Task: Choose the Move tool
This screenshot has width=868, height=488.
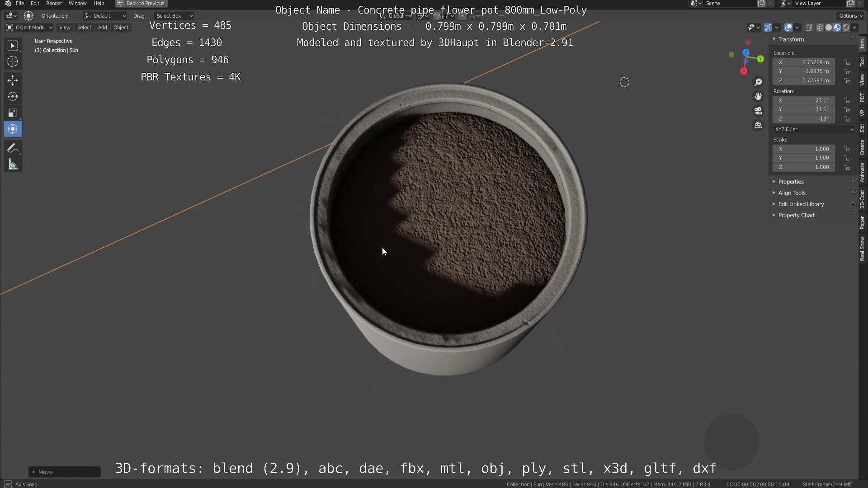Action: click(13, 80)
